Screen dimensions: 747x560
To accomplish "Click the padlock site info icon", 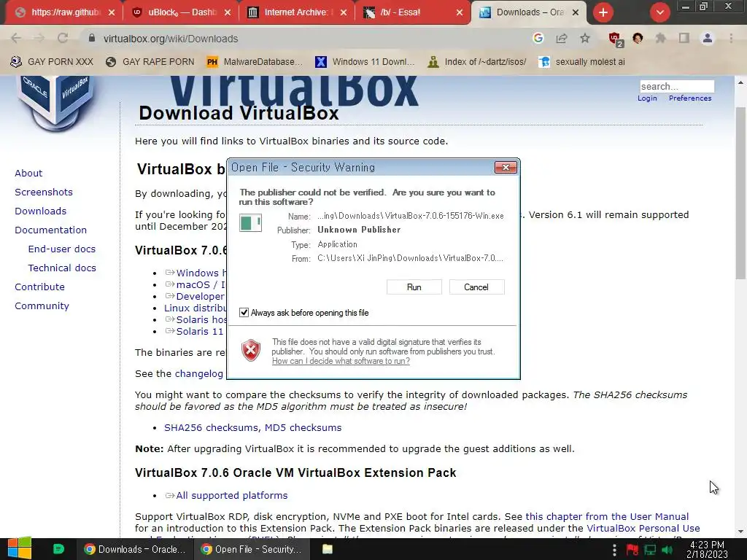I will coord(91,38).
